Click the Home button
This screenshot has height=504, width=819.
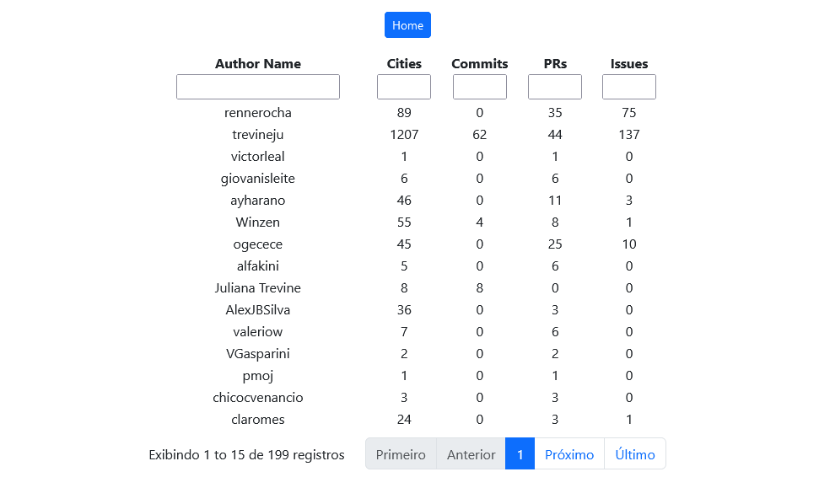407,24
